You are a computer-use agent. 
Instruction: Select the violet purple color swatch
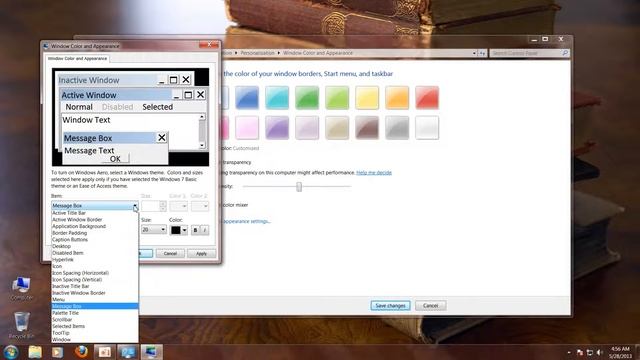point(277,128)
